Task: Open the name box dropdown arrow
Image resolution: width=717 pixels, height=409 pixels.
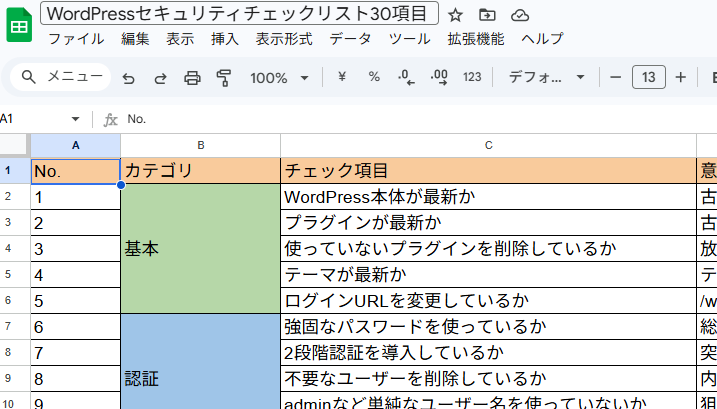Action: [75, 119]
